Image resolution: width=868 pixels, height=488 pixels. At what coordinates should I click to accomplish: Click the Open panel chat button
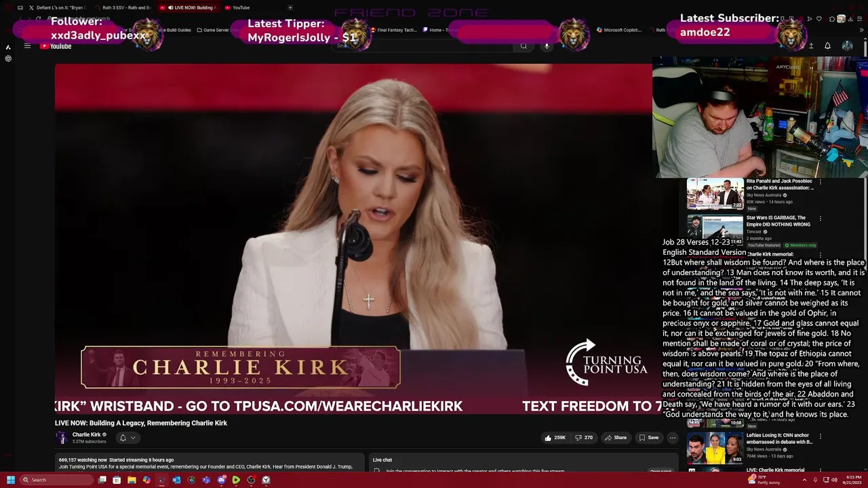point(660,471)
